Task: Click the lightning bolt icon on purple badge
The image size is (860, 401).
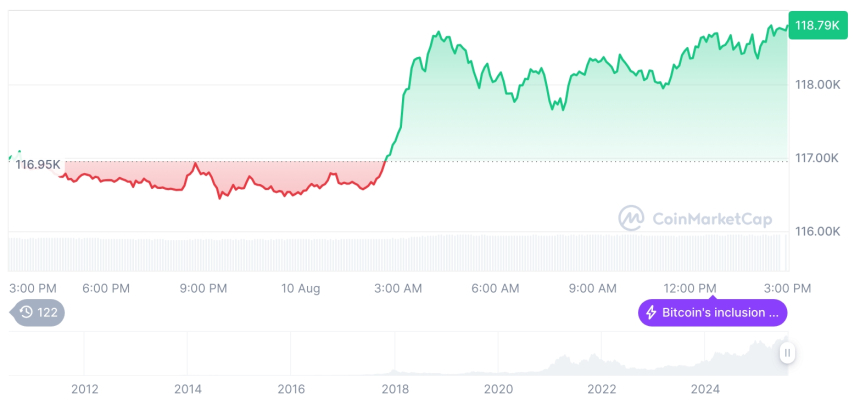Action: (651, 312)
